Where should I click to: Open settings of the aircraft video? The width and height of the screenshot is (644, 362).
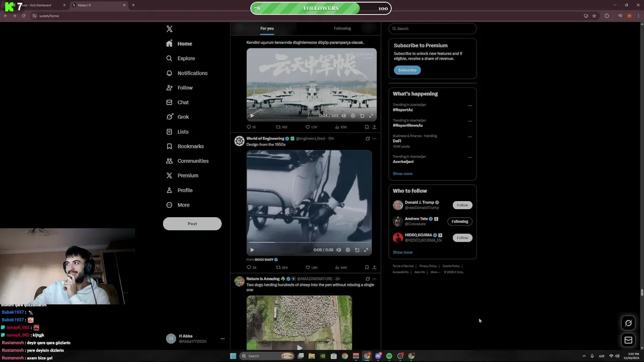353,116
